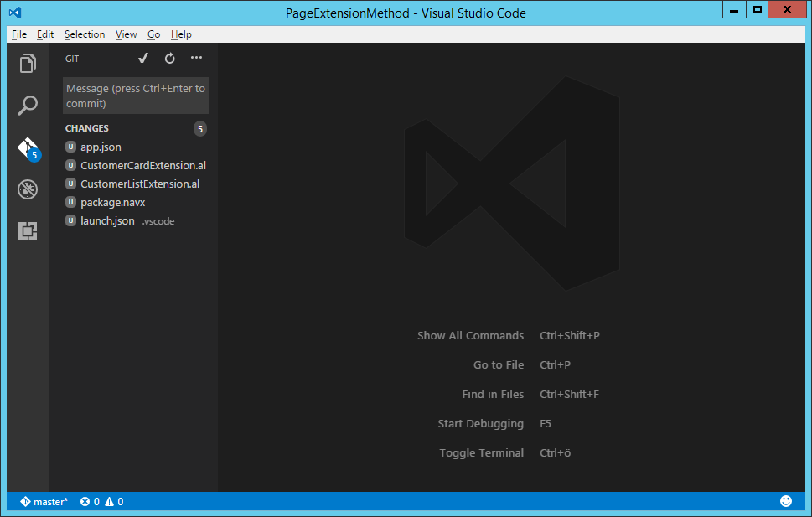This screenshot has height=517, width=812.
Task: Click the warnings count in status bar
Action: coord(114,501)
